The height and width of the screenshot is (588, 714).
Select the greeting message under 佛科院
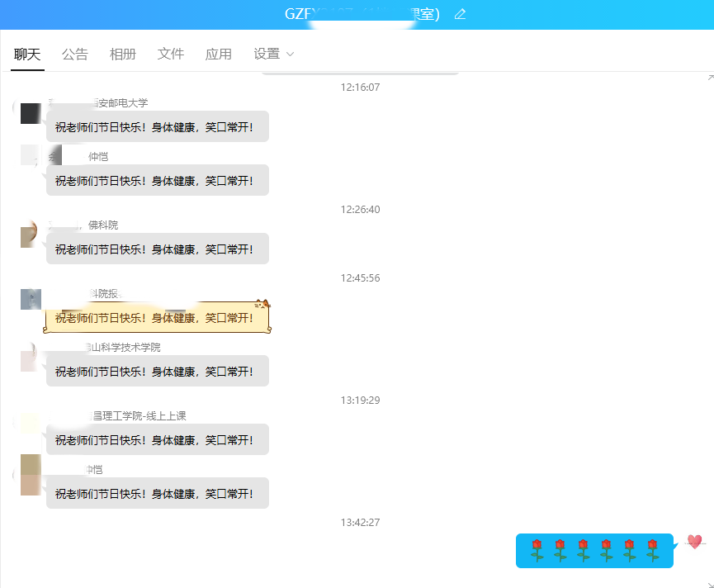tap(157, 249)
